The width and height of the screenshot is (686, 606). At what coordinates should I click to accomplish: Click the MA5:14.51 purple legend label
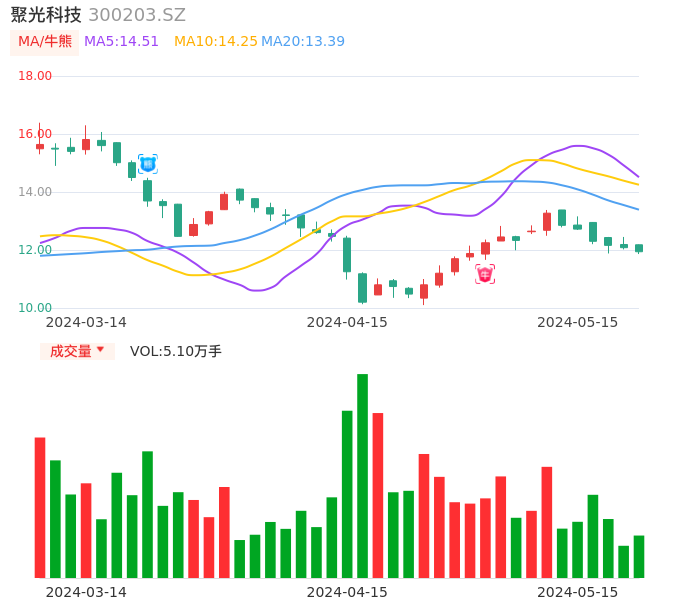121,42
